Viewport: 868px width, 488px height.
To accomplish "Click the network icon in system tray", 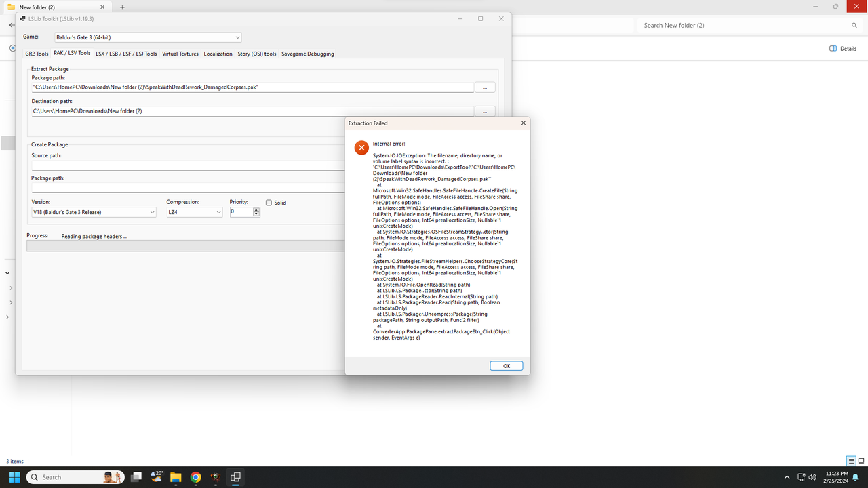I will pos(801,477).
